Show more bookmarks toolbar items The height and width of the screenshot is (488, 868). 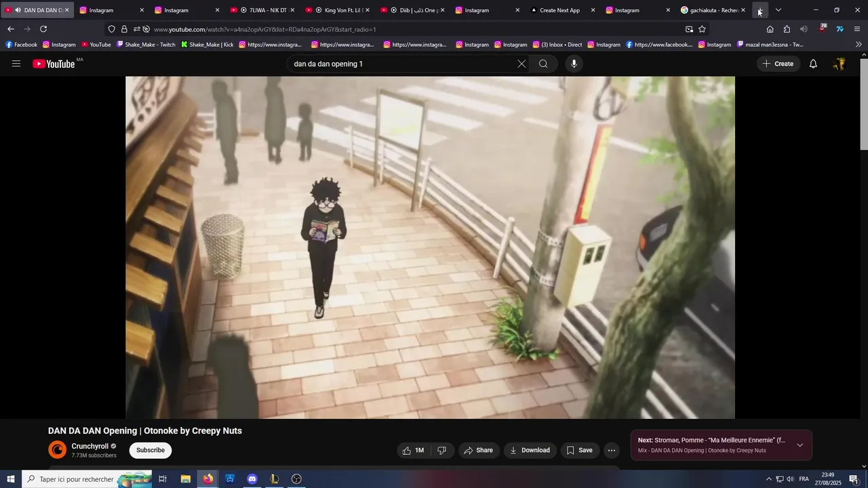point(859,45)
